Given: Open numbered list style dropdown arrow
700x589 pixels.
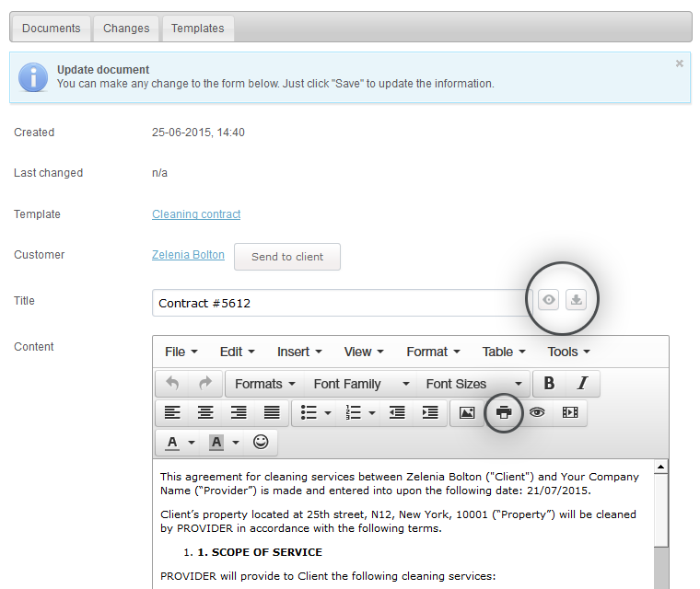Looking at the screenshot, I should click(x=372, y=413).
